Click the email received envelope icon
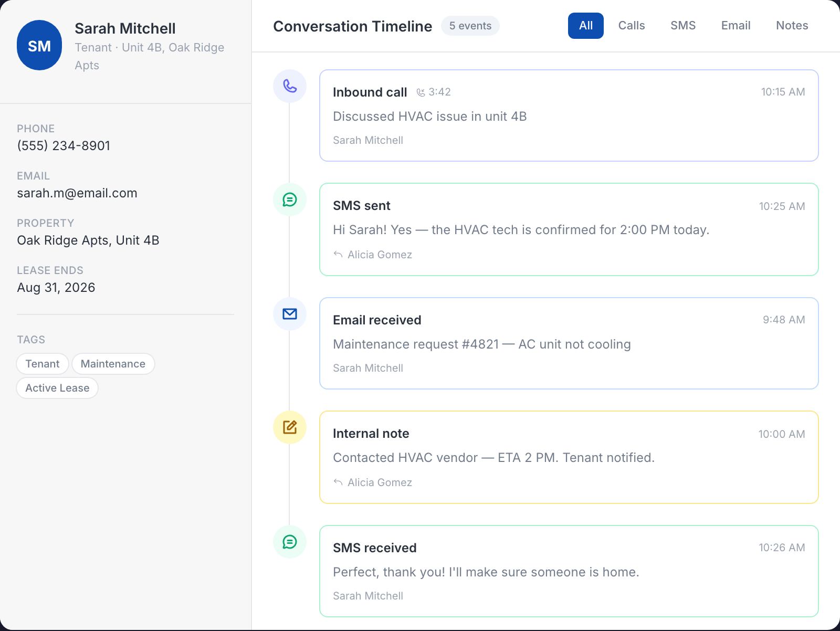 point(290,314)
